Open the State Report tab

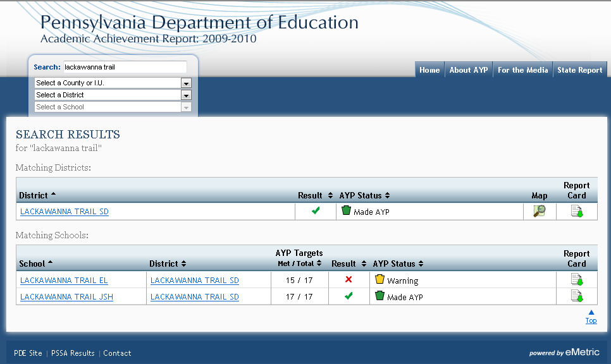pyautogui.click(x=580, y=70)
